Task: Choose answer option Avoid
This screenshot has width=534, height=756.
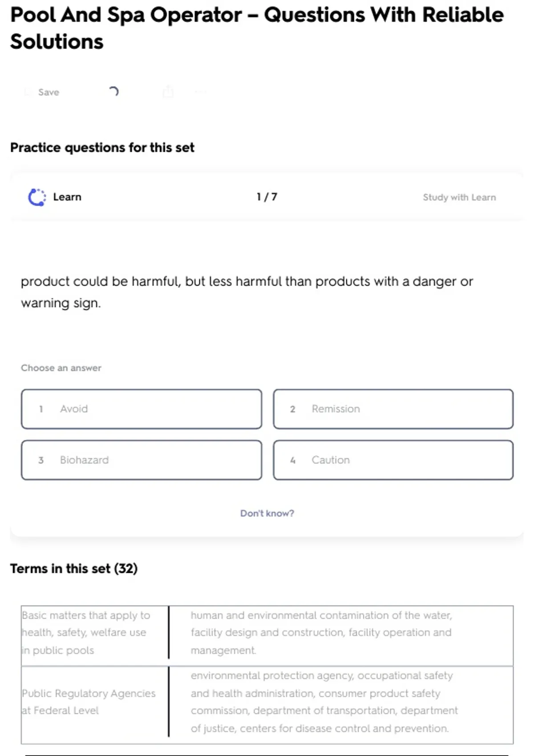Action: (142, 409)
